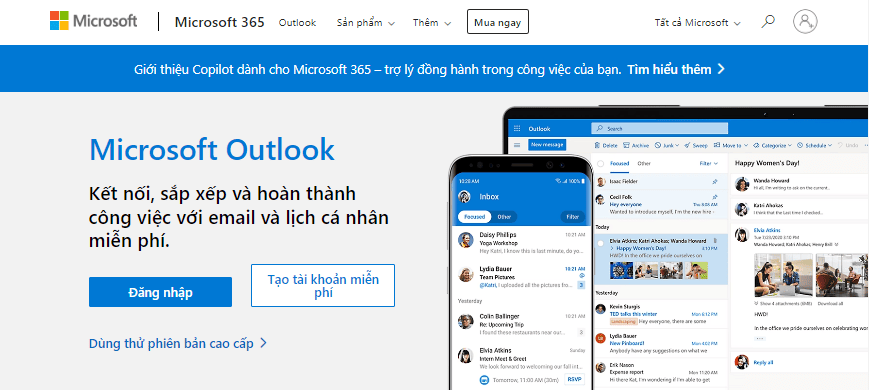Click the Đăng nhập button
The width and height of the screenshot is (869, 390).
[160, 292]
